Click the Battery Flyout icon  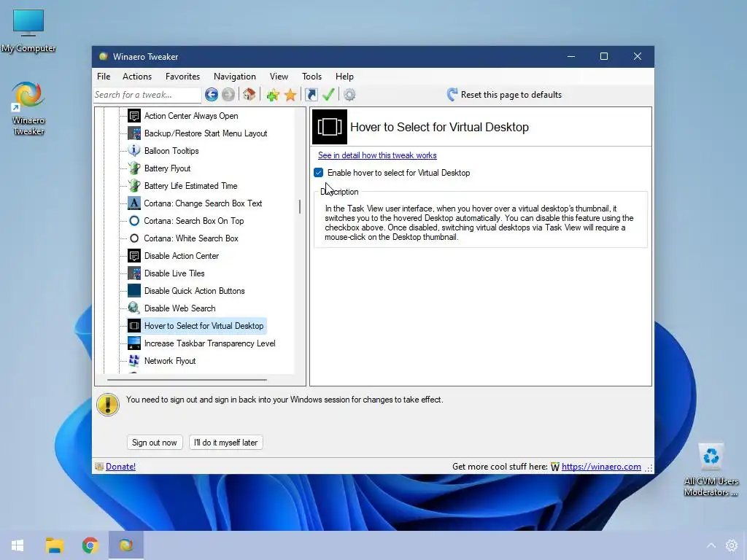pyautogui.click(x=134, y=168)
